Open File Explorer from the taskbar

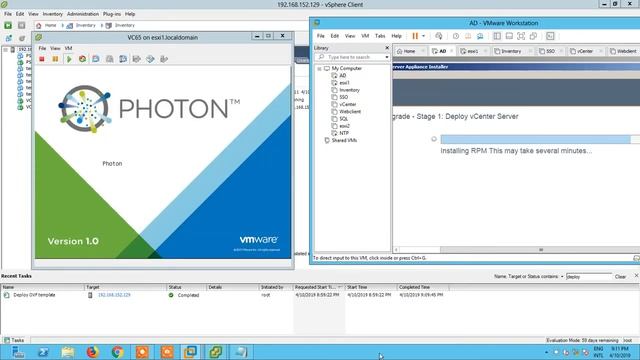(68, 351)
